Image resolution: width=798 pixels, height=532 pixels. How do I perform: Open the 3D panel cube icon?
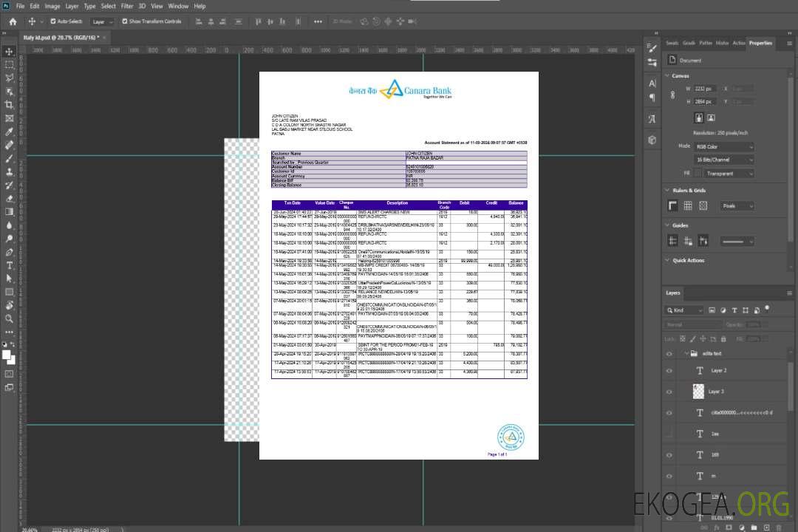point(652,140)
